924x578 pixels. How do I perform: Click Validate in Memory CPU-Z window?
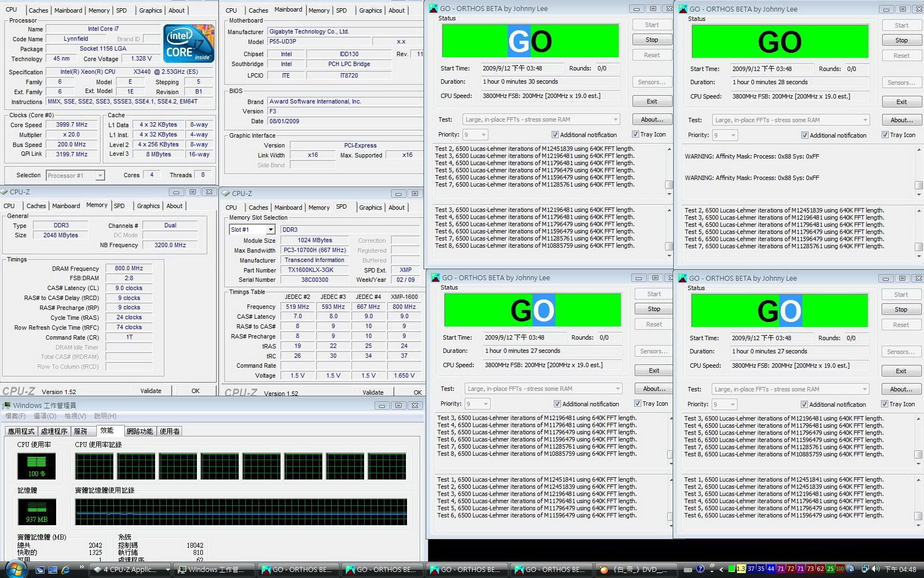(151, 391)
